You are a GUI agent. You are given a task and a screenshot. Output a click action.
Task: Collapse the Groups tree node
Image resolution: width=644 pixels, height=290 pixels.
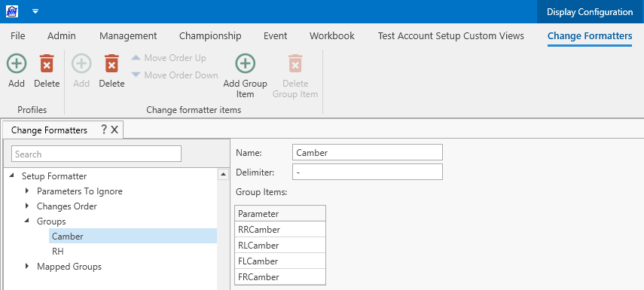click(28, 221)
